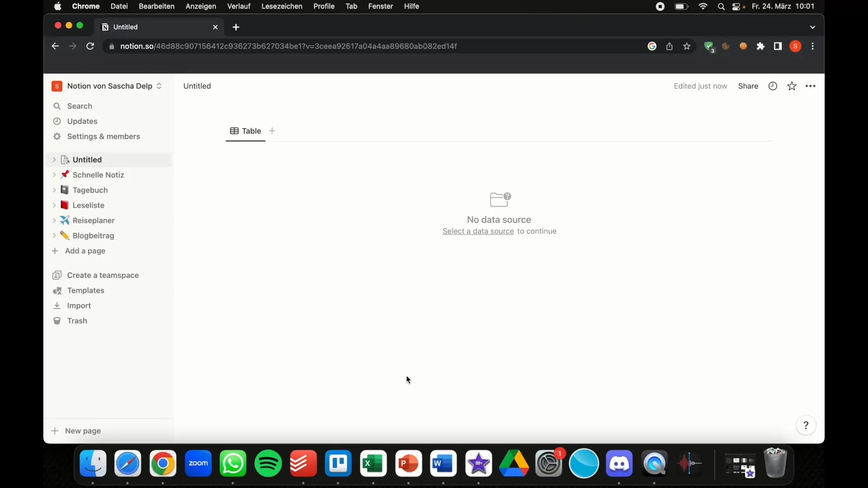868x488 pixels.
Task: Open Updates panel in sidebar
Action: [x=82, y=121]
